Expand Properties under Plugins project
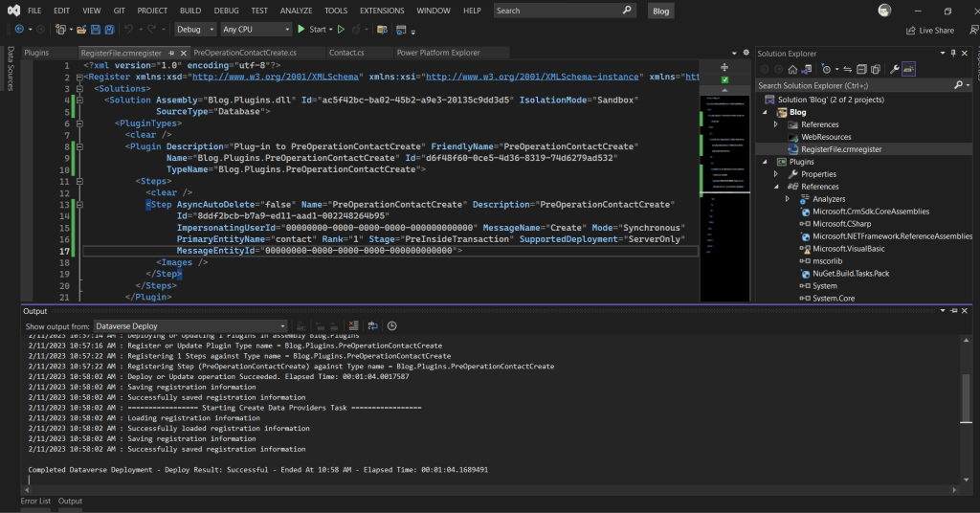 coord(776,174)
